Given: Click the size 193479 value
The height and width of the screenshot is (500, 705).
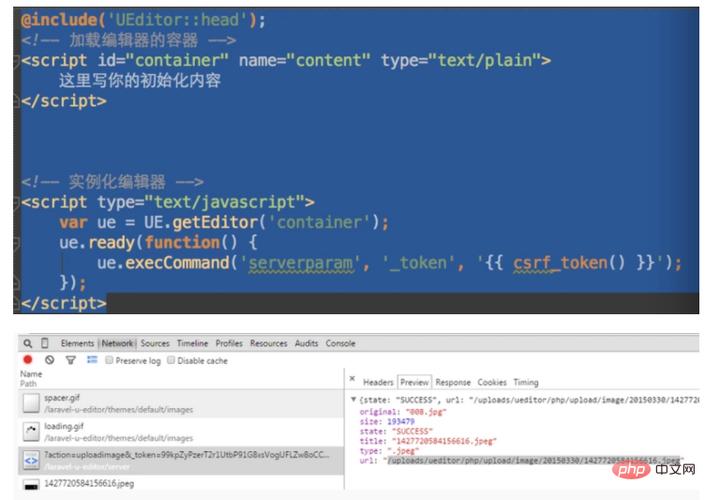Looking at the screenshot, I should 401,421.
